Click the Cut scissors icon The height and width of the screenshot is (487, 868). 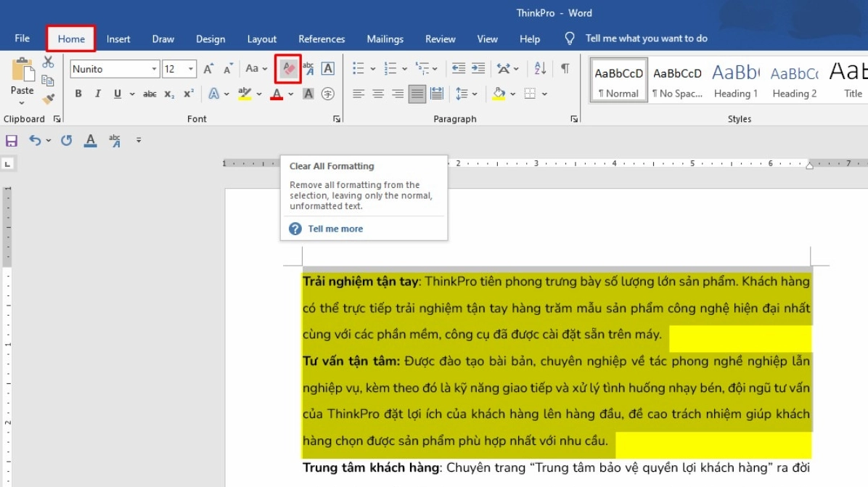[48, 62]
